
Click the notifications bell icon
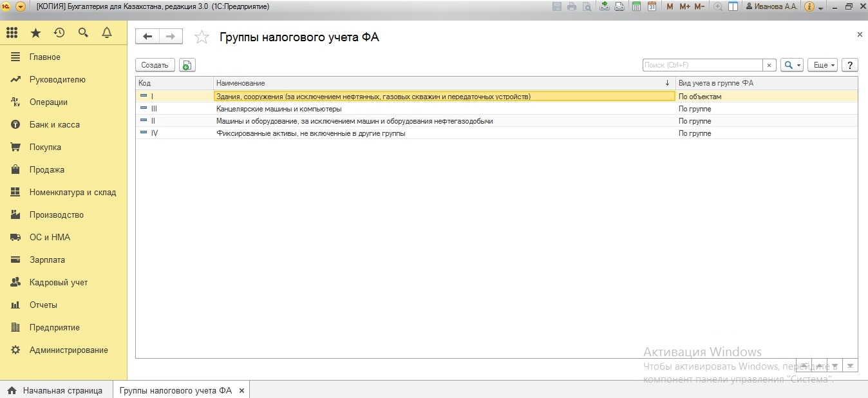click(107, 33)
